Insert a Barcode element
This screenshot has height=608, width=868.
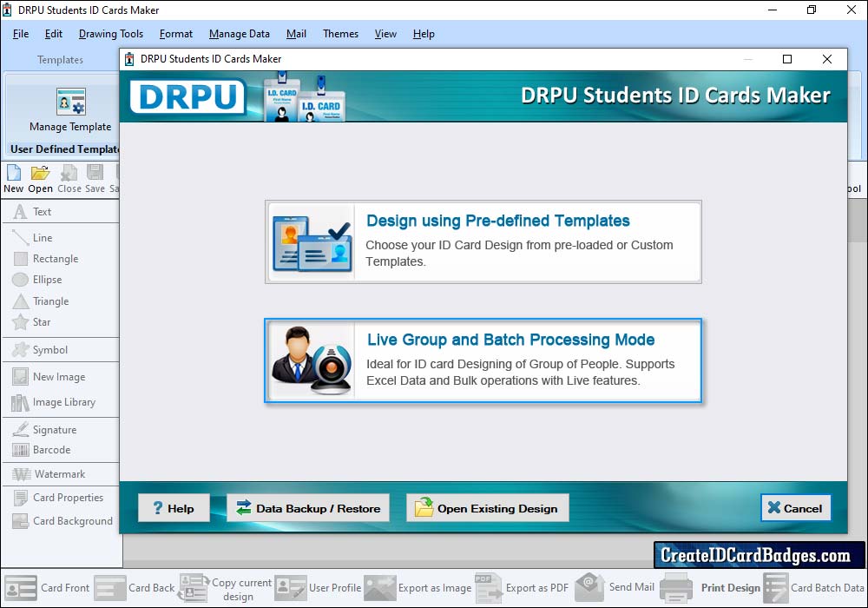click(x=42, y=450)
